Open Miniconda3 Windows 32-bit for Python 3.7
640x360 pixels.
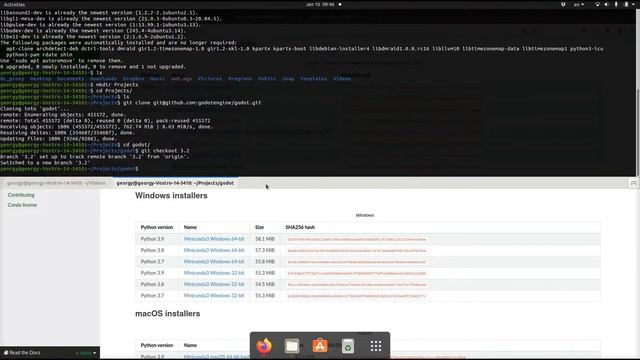(x=214, y=296)
